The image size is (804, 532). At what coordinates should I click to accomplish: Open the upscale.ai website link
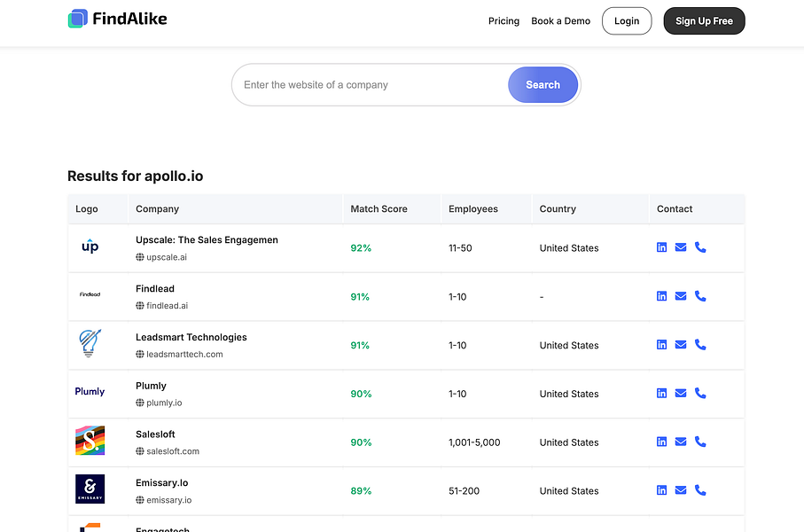tap(167, 257)
